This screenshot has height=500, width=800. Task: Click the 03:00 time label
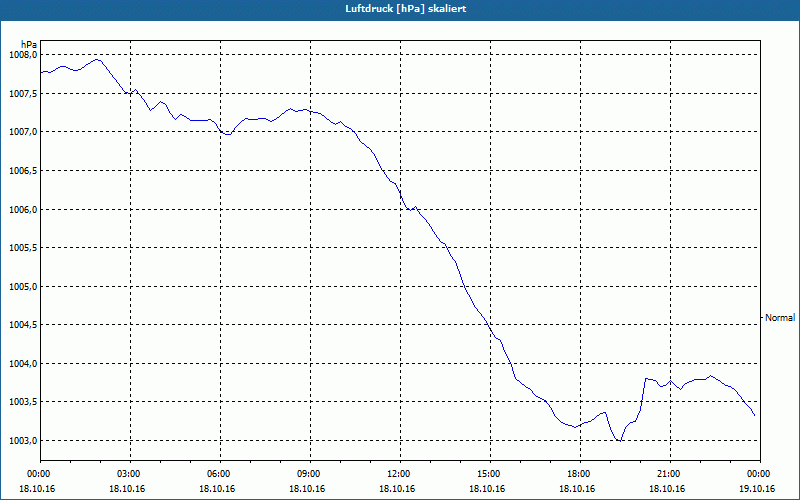point(131,474)
